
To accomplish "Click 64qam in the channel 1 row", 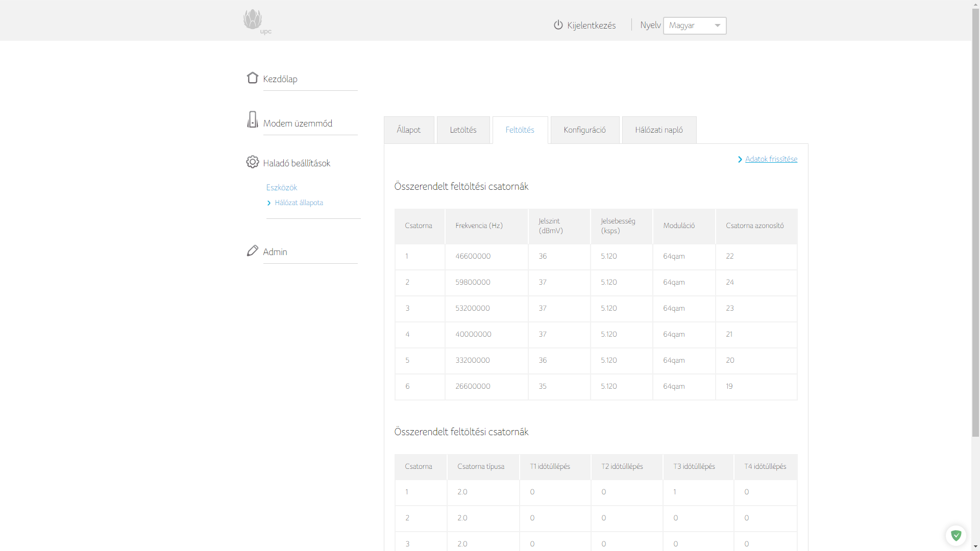I will [x=674, y=256].
